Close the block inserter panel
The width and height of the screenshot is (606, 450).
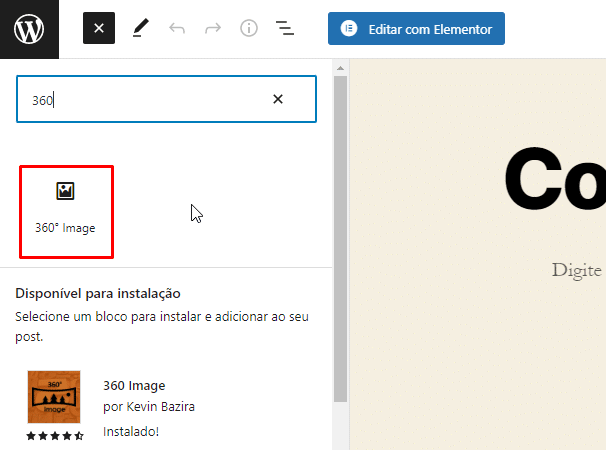pos(98,29)
